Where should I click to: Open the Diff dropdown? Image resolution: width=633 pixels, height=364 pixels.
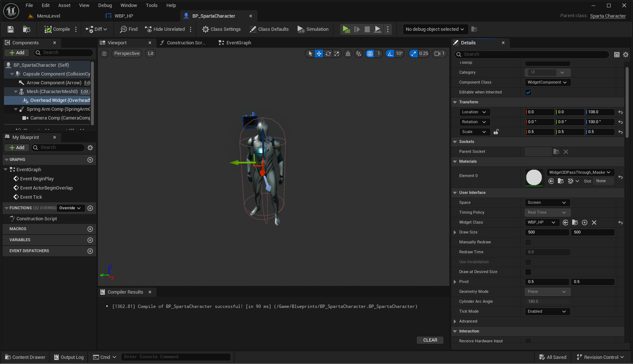pos(96,29)
